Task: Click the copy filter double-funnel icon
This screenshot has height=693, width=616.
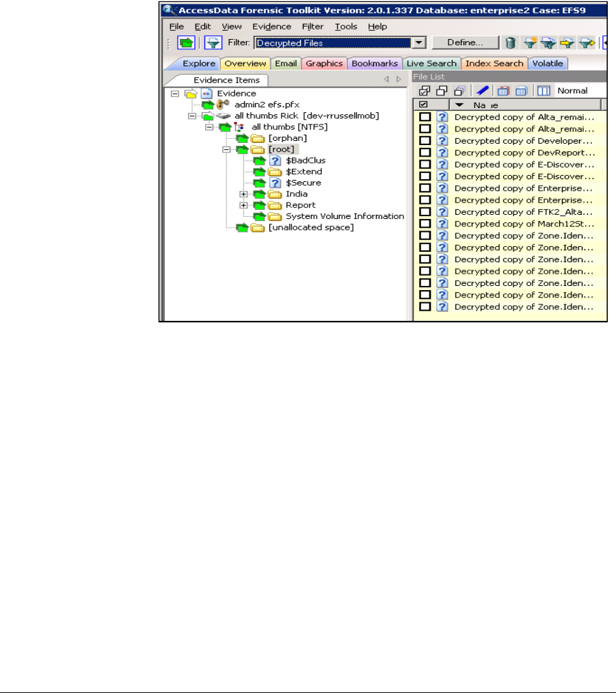Action: point(548,43)
